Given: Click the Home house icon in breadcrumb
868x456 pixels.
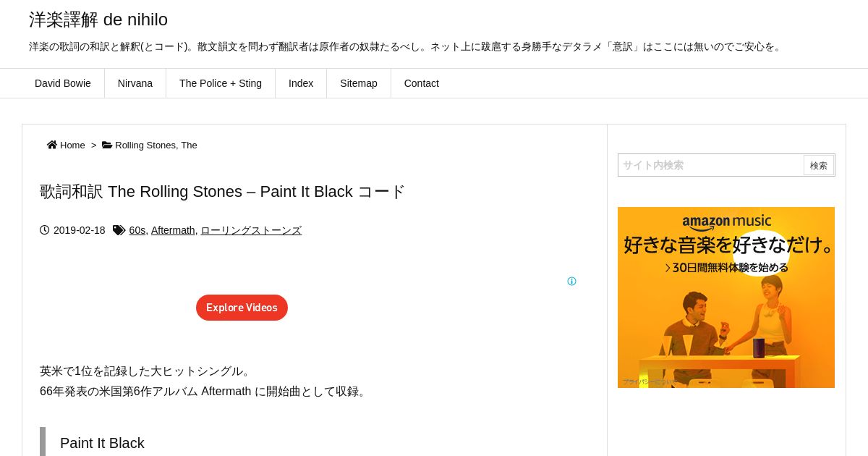Looking at the screenshot, I should click(52, 145).
